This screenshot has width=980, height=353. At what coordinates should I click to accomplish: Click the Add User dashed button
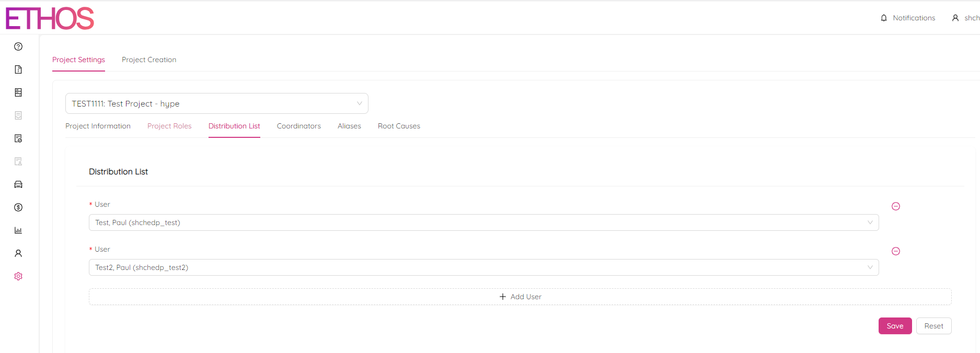pos(520,297)
